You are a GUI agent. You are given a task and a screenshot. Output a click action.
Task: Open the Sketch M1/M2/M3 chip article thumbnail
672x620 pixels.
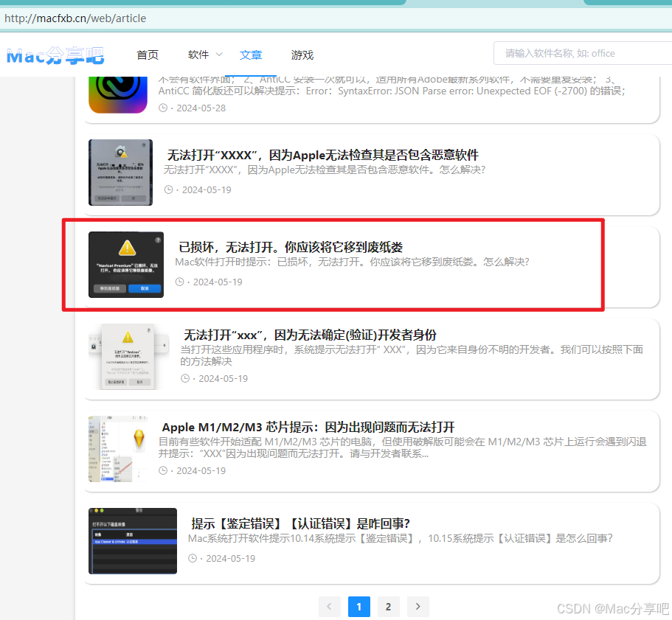[118, 449]
